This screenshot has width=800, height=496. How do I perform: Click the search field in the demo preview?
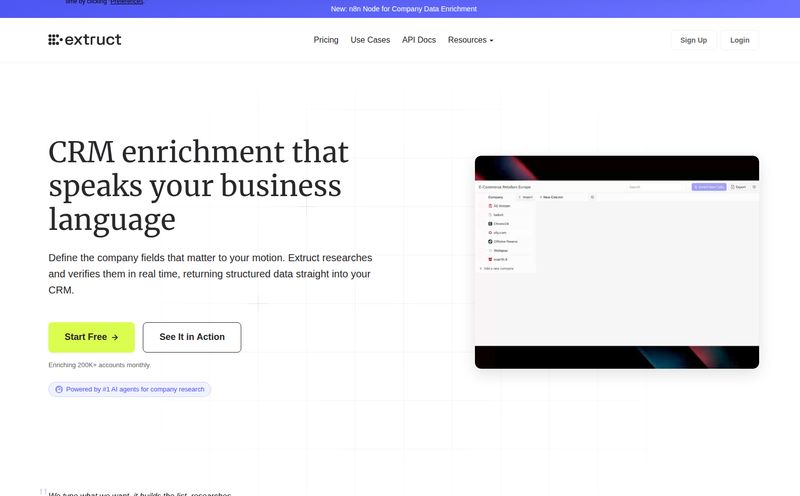tap(656, 187)
